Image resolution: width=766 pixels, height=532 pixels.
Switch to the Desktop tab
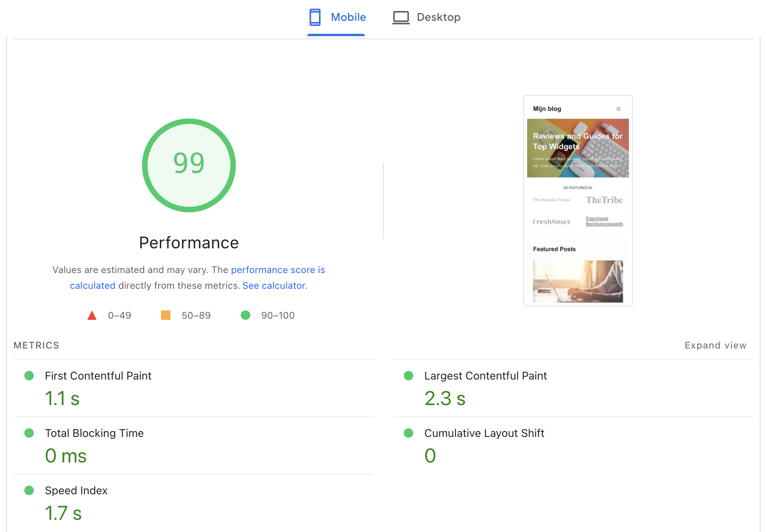coord(438,17)
